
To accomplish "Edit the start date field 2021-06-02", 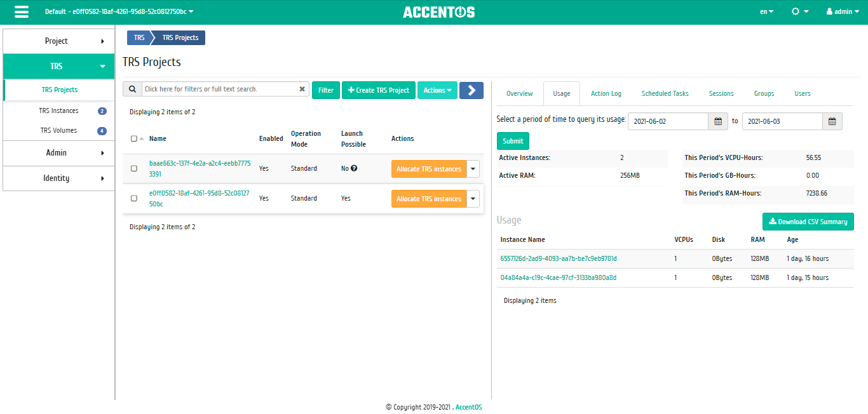I will (668, 121).
